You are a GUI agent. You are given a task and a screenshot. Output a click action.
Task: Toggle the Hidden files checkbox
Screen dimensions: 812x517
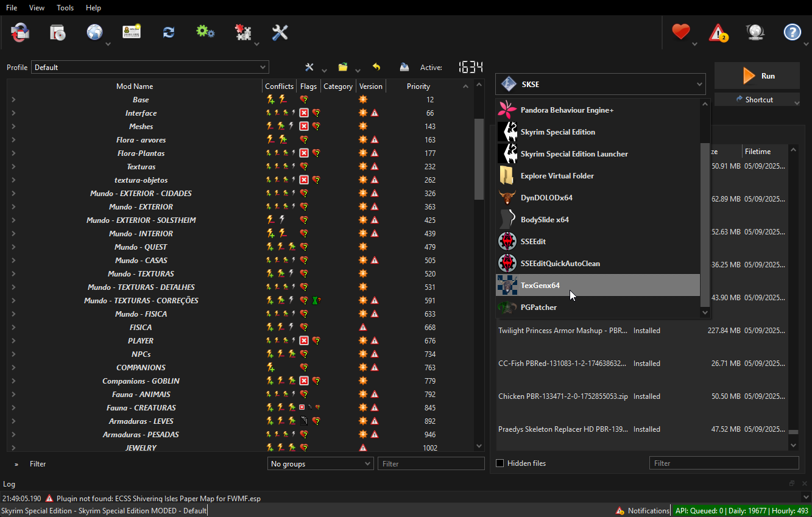[500, 463]
